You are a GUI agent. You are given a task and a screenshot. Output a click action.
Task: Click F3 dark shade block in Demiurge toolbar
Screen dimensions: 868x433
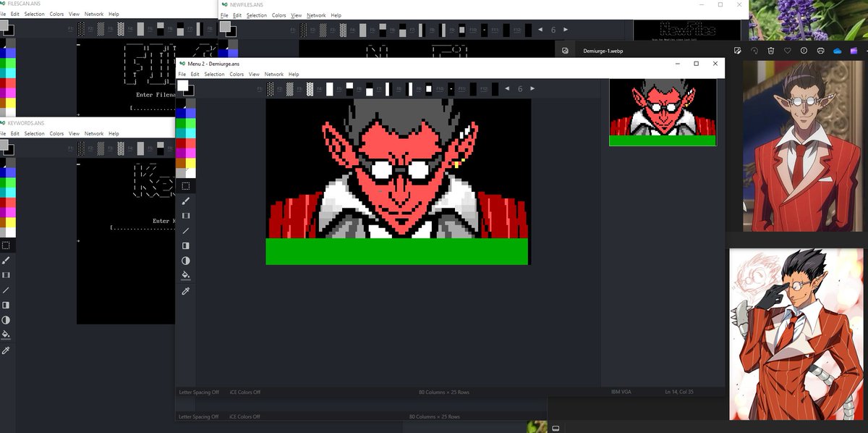point(310,89)
